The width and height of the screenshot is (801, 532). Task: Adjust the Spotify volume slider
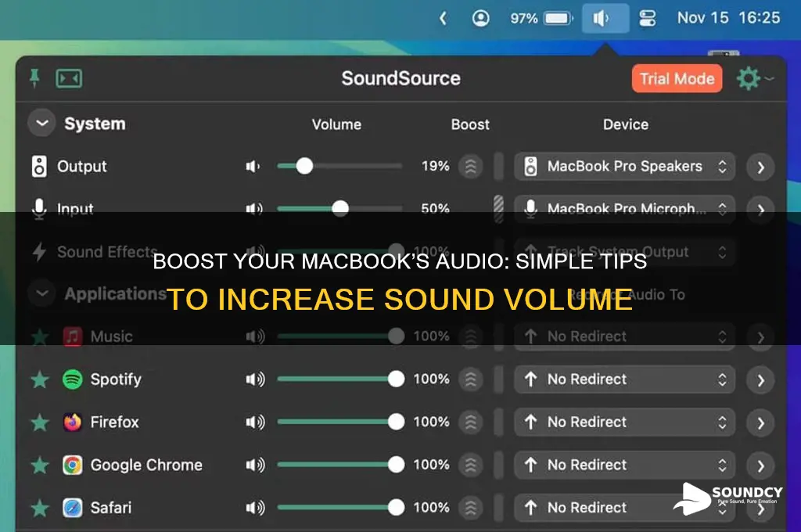tap(339, 379)
